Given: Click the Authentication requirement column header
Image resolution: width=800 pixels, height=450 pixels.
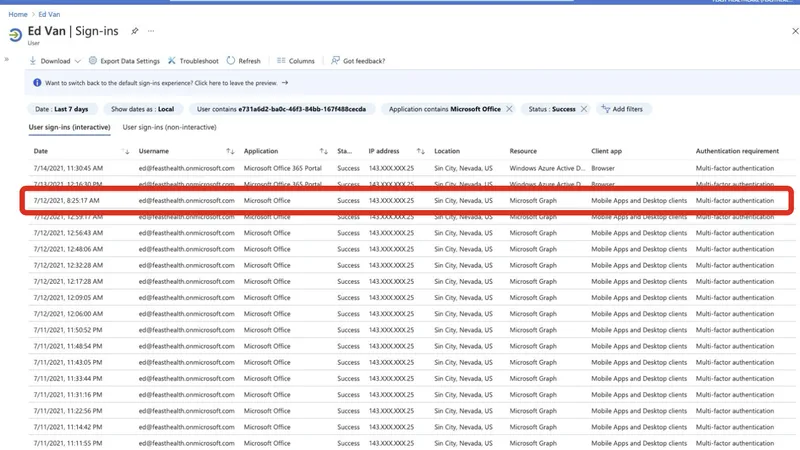Looking at the screenshot, I should click(737, 151).
